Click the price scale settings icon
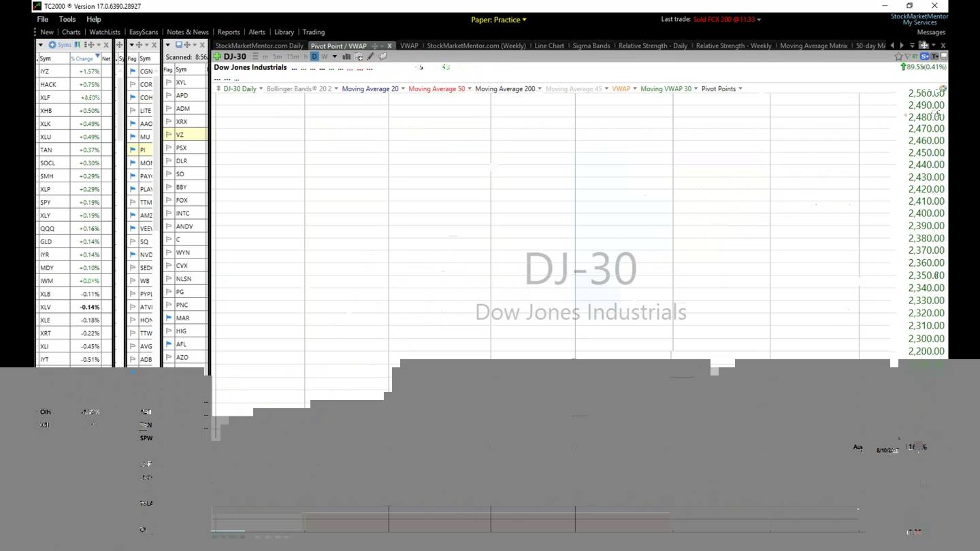The width and height of the screenshot is (980, 551). click(942, 89)
